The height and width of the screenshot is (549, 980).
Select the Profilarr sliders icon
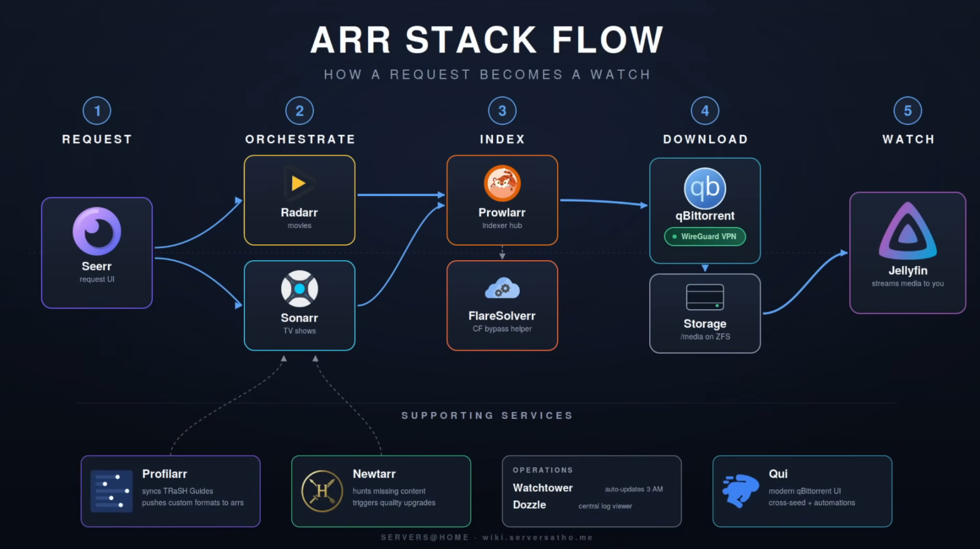pyautogui.click(x=111, y=491)
